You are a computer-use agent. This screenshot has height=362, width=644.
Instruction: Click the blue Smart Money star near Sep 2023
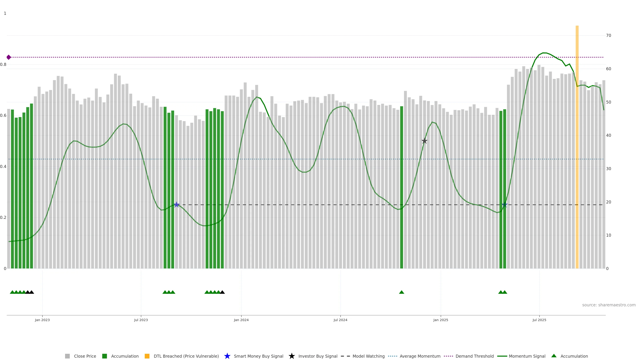pos(176,205)
